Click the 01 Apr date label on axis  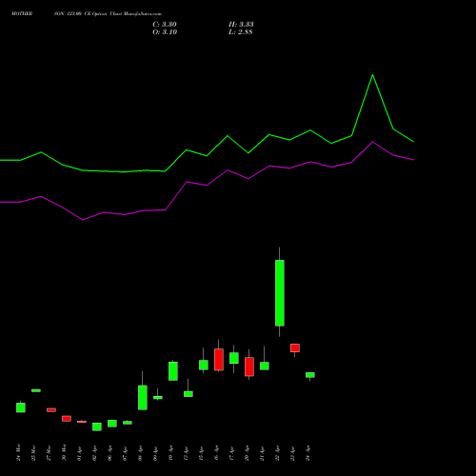point(80,453)
